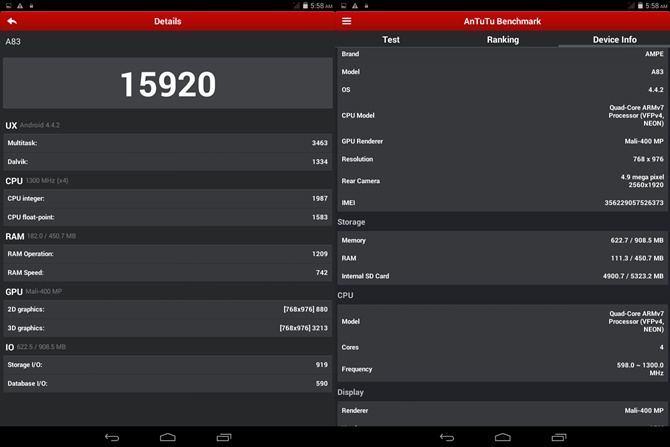670x447 pixels.
Task: Switch to the Test tab
Action: [x=391, y=39]
